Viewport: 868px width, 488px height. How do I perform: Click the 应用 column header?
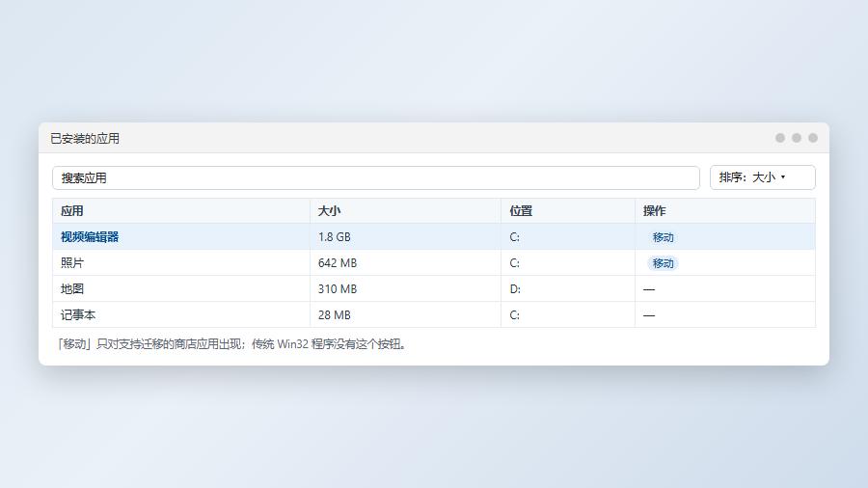[181, 211]
